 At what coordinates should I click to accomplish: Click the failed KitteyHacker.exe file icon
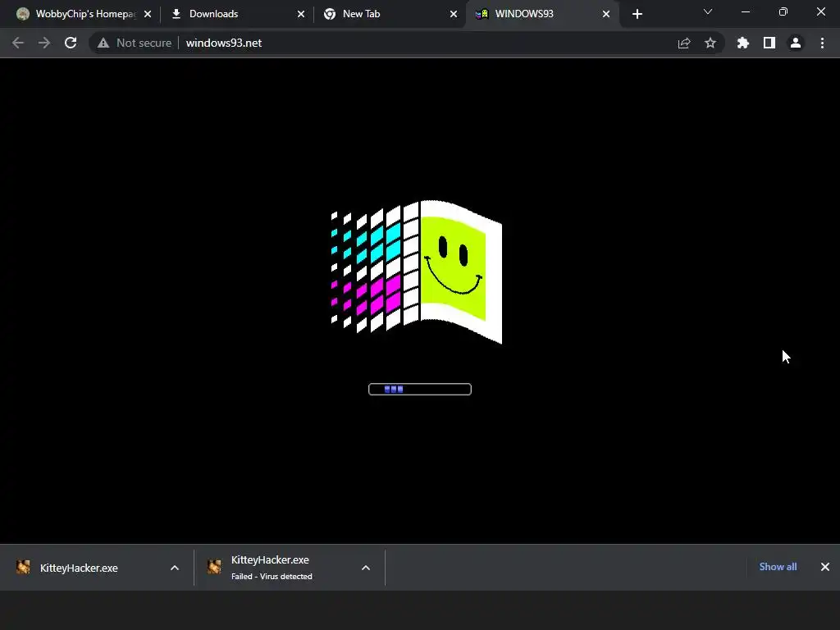click(214, 567)
